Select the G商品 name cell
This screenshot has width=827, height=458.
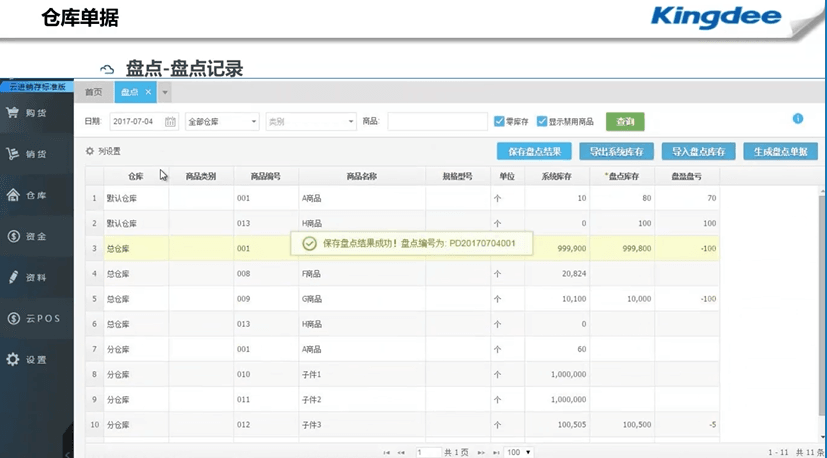click(362, 299)
